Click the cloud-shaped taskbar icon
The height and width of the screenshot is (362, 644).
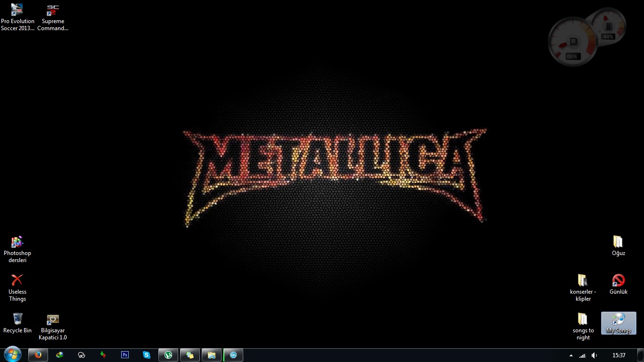pos(82,355)
